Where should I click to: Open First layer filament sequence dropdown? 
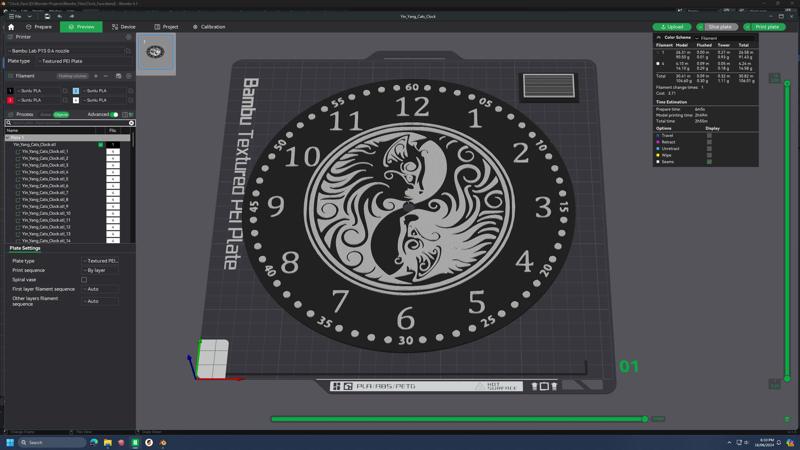point(100,289)
